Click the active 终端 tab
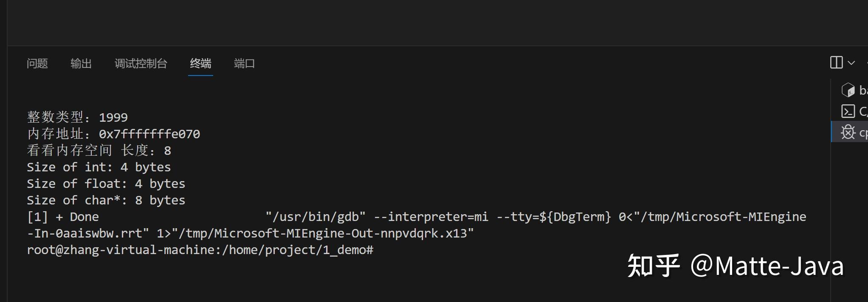 coord(200,63)
